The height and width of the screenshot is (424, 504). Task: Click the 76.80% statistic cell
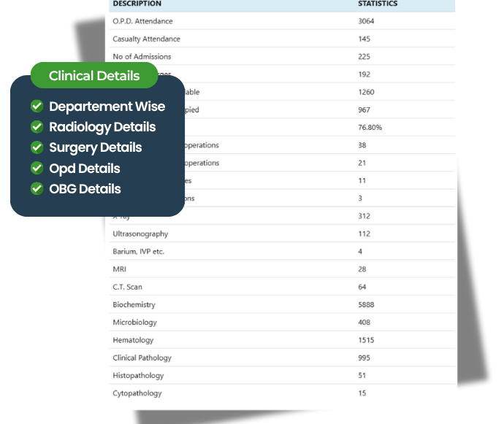click(370, 128)
